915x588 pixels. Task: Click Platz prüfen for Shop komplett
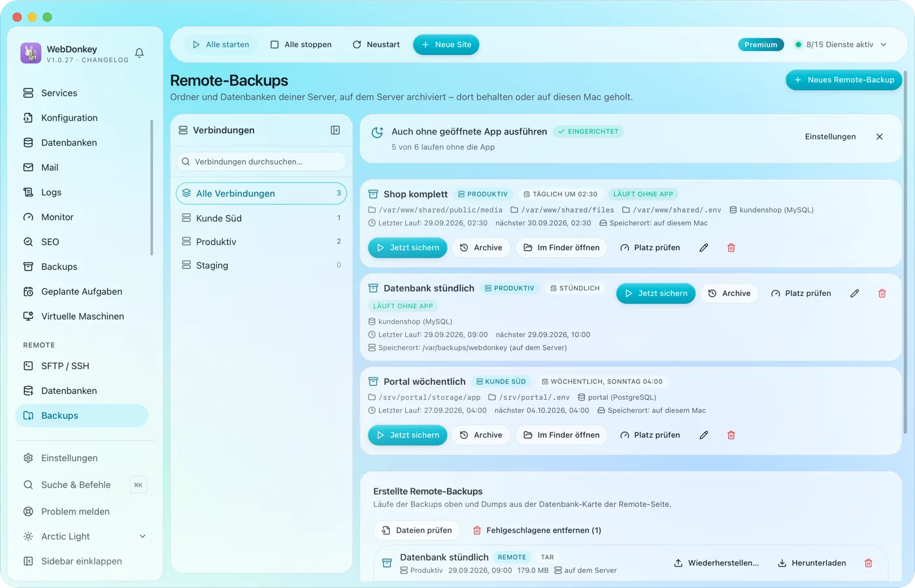pyautogui.click(x=650, y=248)
